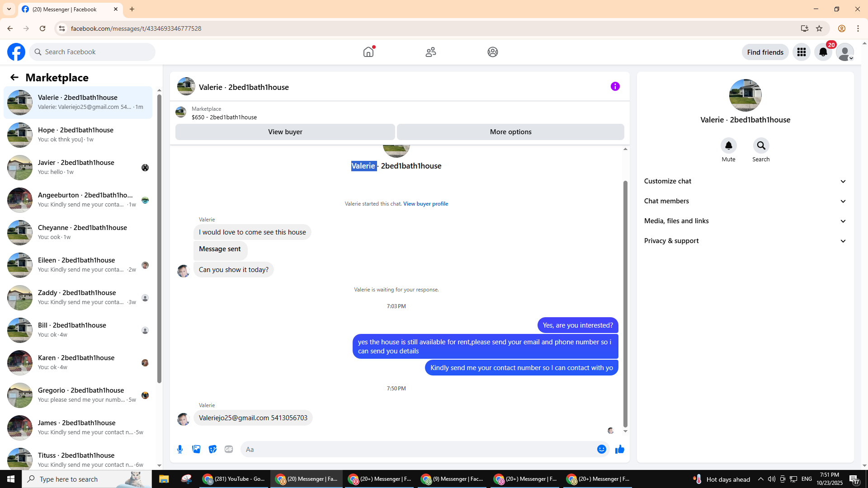Viewport: 868px width, 488px height.
Task: Click the View buyer button
Action: [x=285, y=132]
